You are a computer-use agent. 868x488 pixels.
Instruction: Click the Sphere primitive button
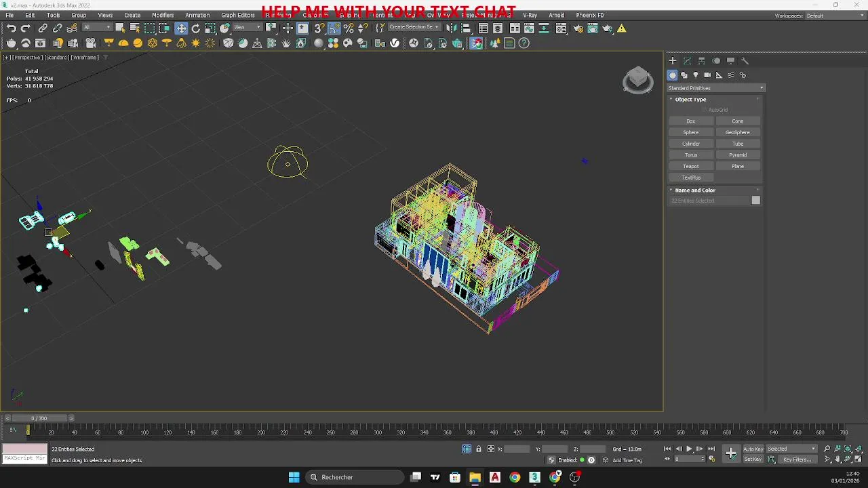691,132
